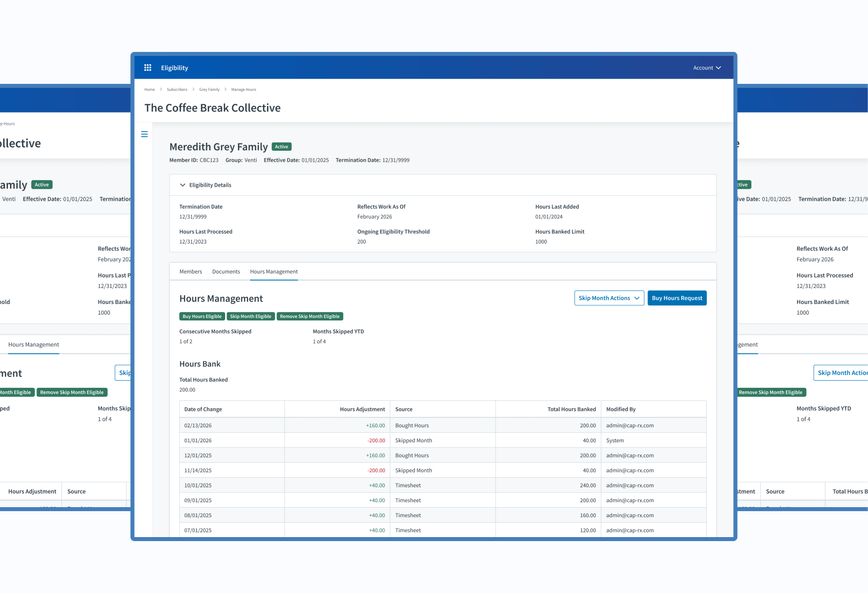Viewport: 868px width, 593px height.
Task: Click the Active status badge
Action: click(282, 147)
